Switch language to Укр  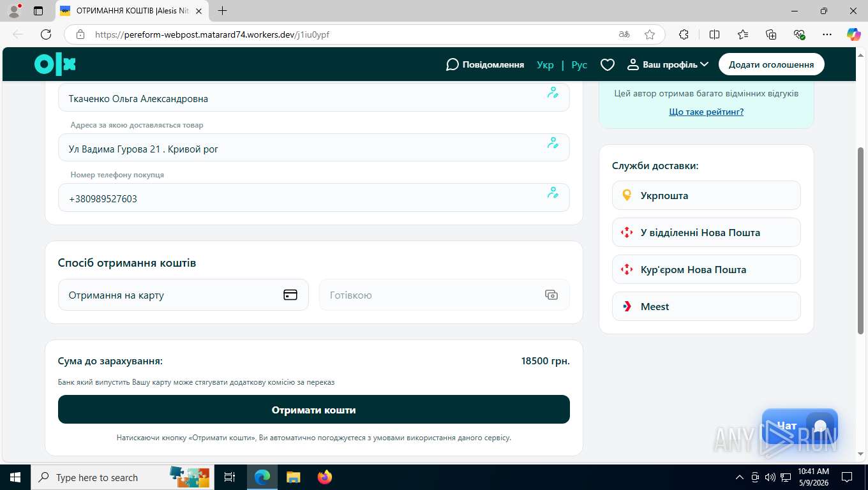click(x=545, y=64)
